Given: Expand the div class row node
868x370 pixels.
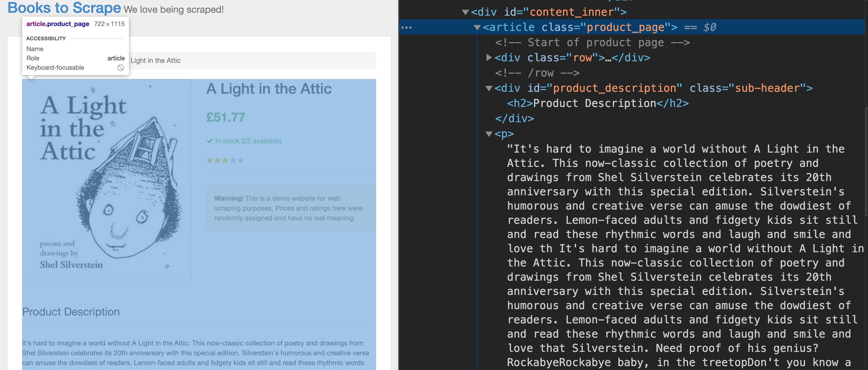Looking at the screenshot, I should click(489, 58).
